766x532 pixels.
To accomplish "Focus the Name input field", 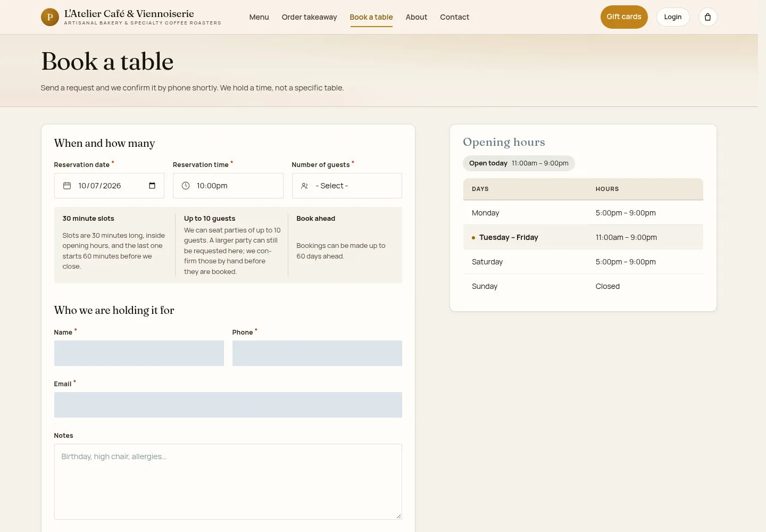I will pos(139,353).
